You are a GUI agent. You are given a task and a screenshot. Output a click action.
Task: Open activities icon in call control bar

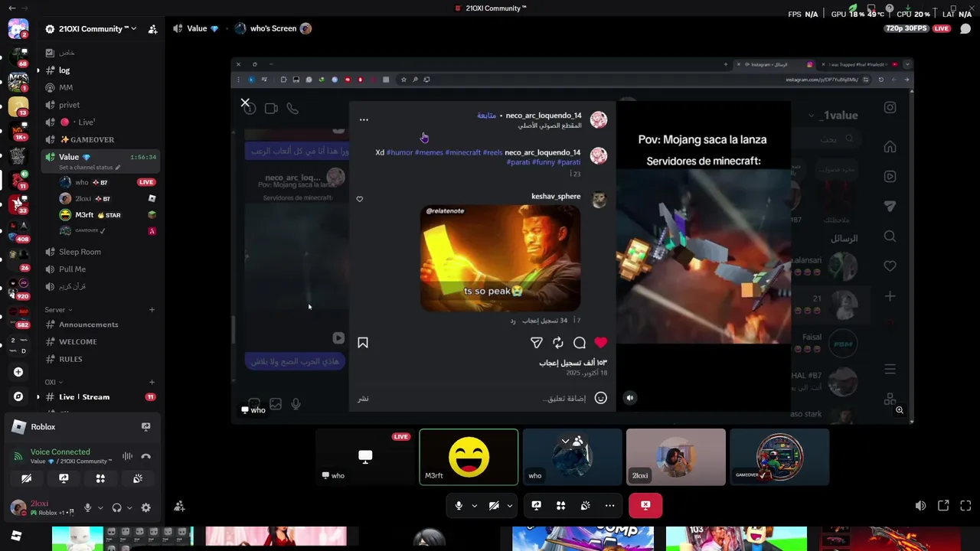coord(561,505)
